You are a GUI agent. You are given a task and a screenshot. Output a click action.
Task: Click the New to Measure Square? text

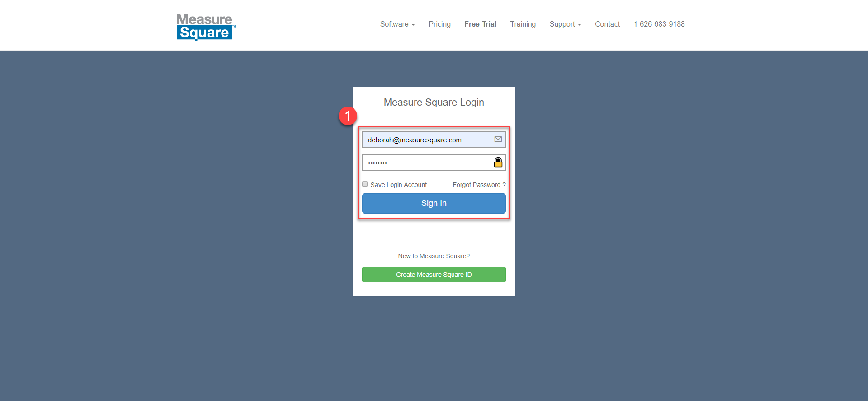click(x=434, y=256)
